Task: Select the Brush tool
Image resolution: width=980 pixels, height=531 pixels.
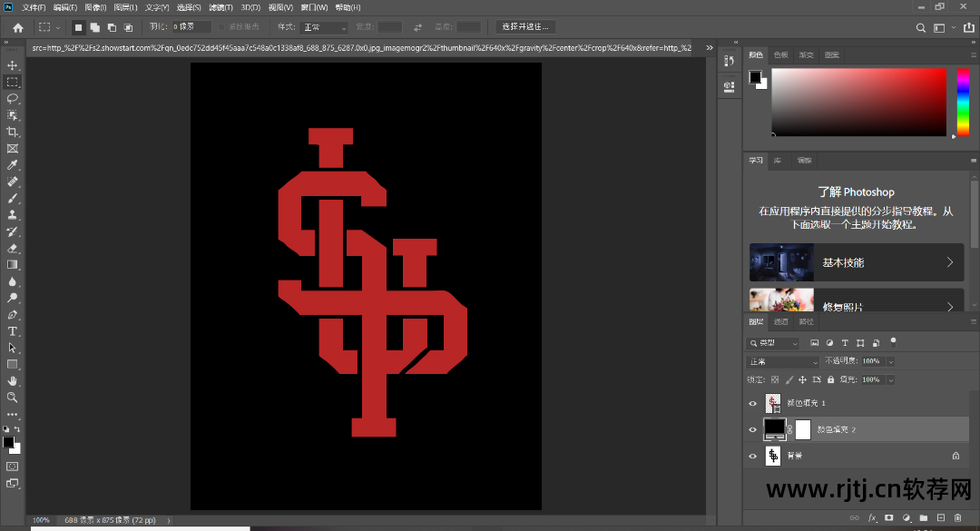Action: pyautogui.click(x=12, y=198)
